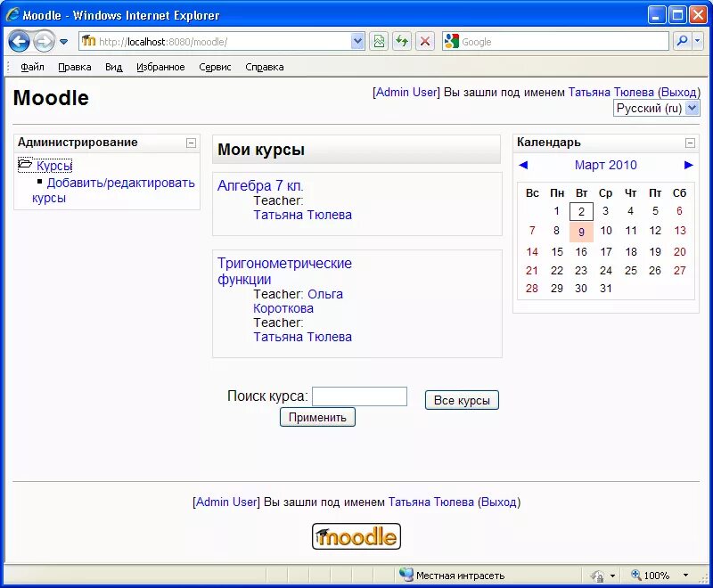Viewport: 713px width, 588px height.
Task: Select day 15 in the calendar
Action: tap(556, 252)
